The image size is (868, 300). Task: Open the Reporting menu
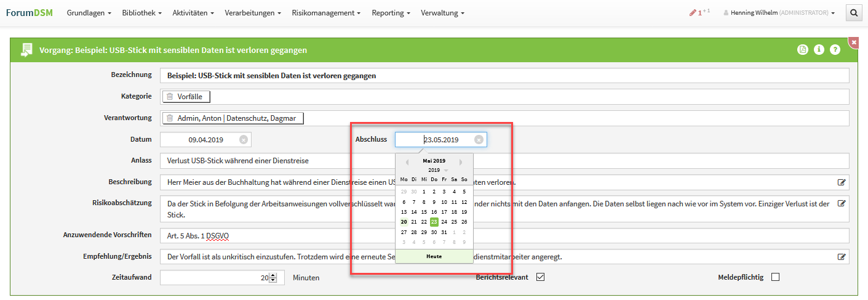(391, 13)
